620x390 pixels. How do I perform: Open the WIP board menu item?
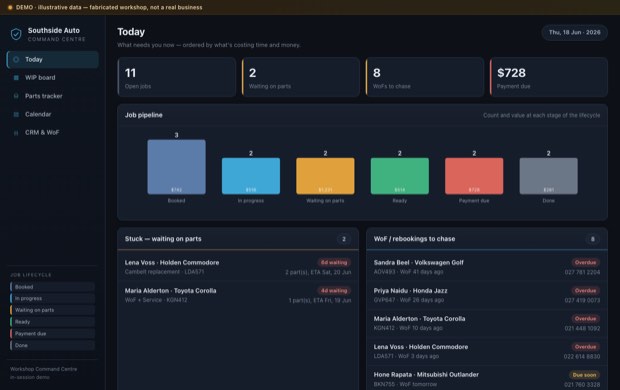[53, 78]
